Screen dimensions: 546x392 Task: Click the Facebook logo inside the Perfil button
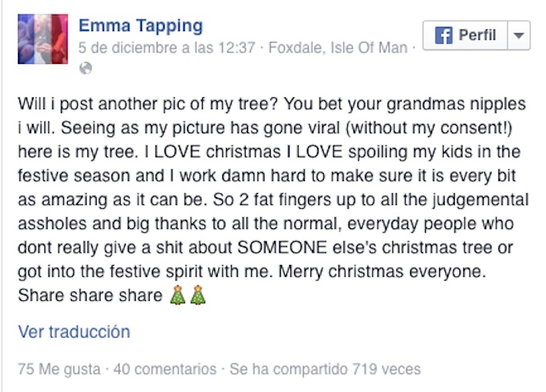(x=443, y=36)
